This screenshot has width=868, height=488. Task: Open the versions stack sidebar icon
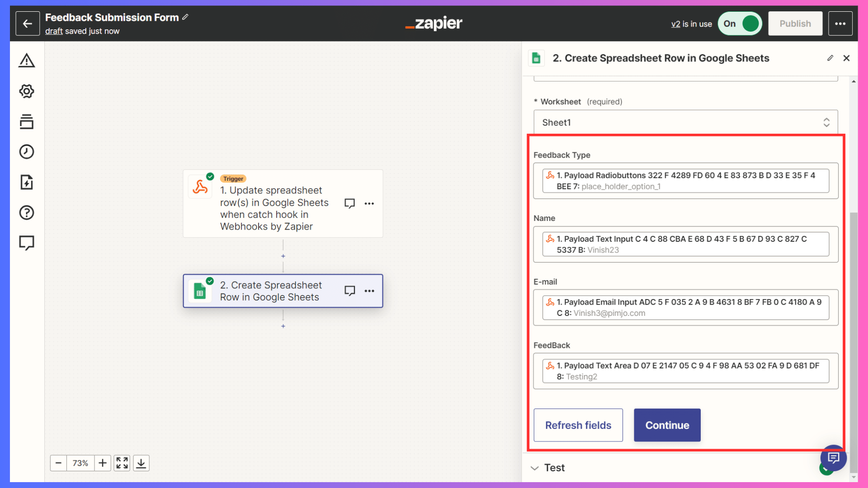[x=27, y=122]
